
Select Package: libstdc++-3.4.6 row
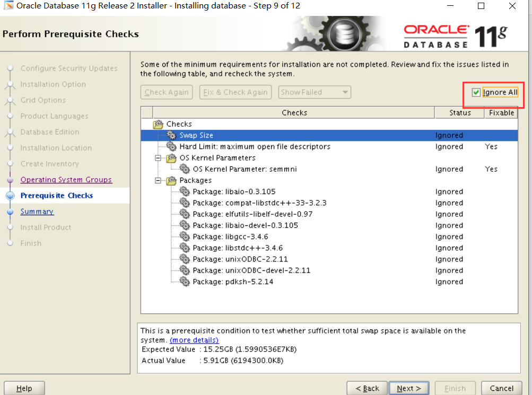click(x=329, y=248)
